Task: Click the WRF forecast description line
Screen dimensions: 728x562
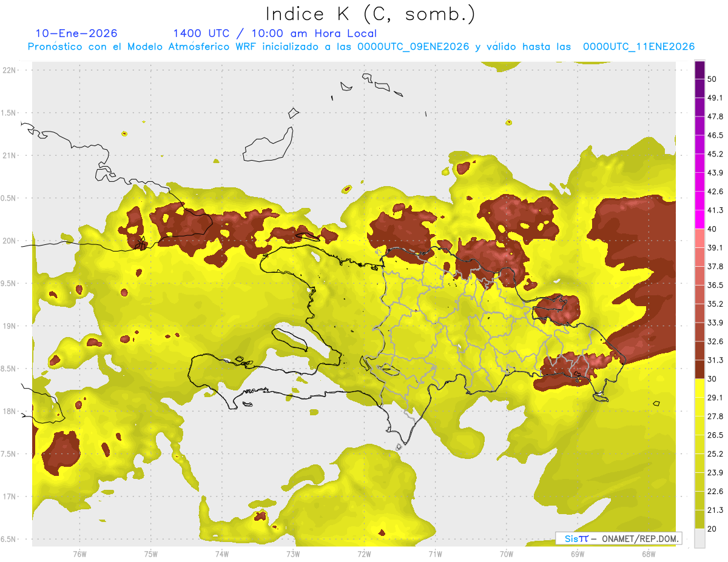Action: pyautogui.click(x=361, y=47)
